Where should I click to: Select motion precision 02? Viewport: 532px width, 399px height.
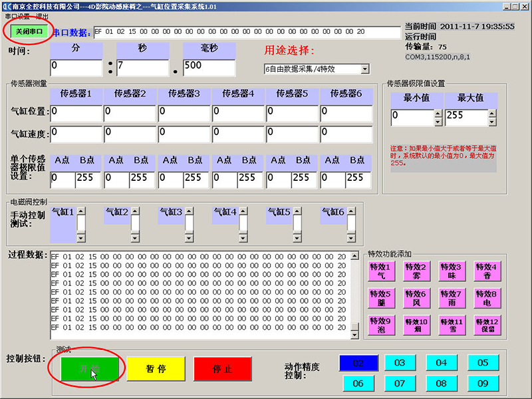(x=358, y=363)
